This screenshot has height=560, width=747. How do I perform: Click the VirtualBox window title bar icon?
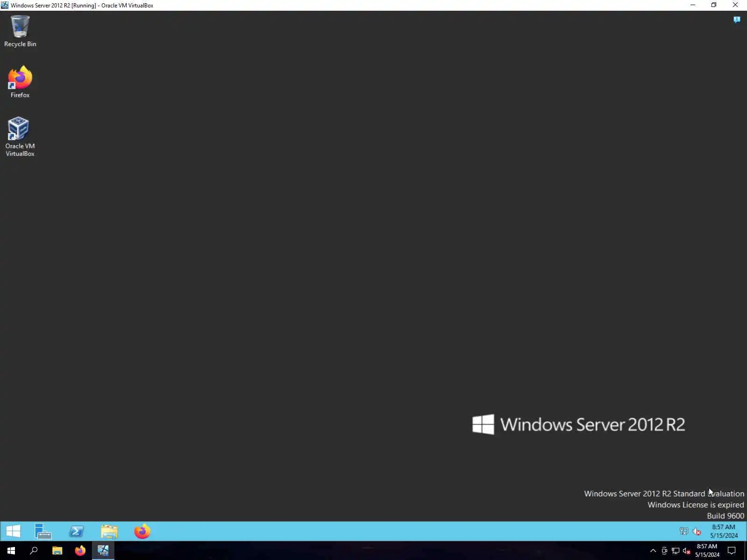click(x=5, y=5)
